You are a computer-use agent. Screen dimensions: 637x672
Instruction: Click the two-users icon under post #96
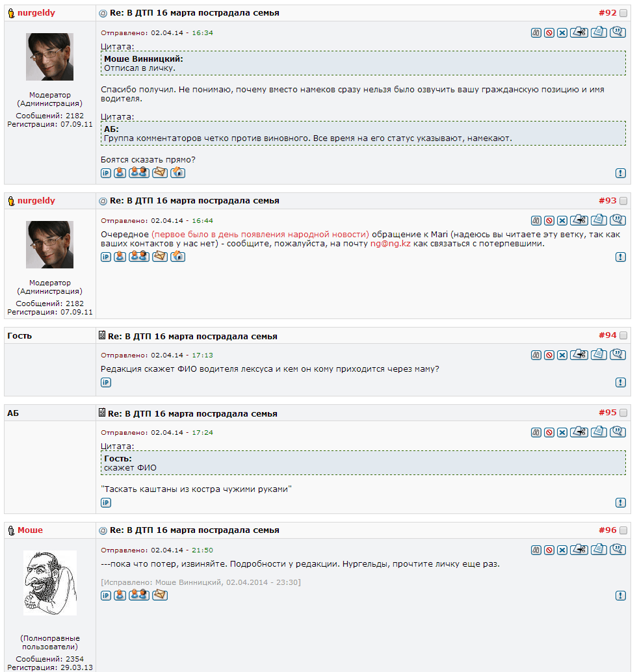tap(139, 595)
